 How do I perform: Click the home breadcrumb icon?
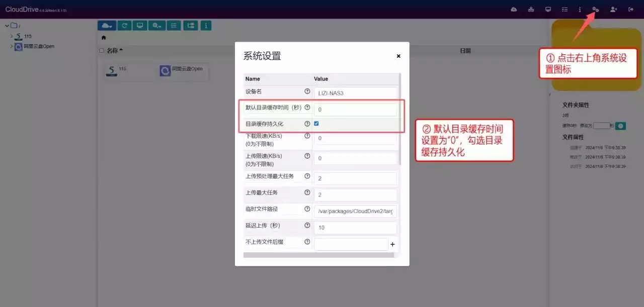coord(104,38)
